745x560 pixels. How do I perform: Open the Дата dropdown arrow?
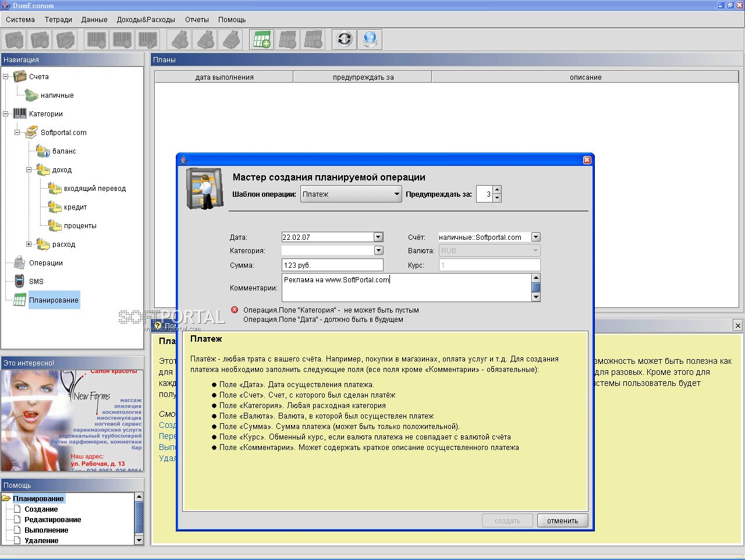378,237
